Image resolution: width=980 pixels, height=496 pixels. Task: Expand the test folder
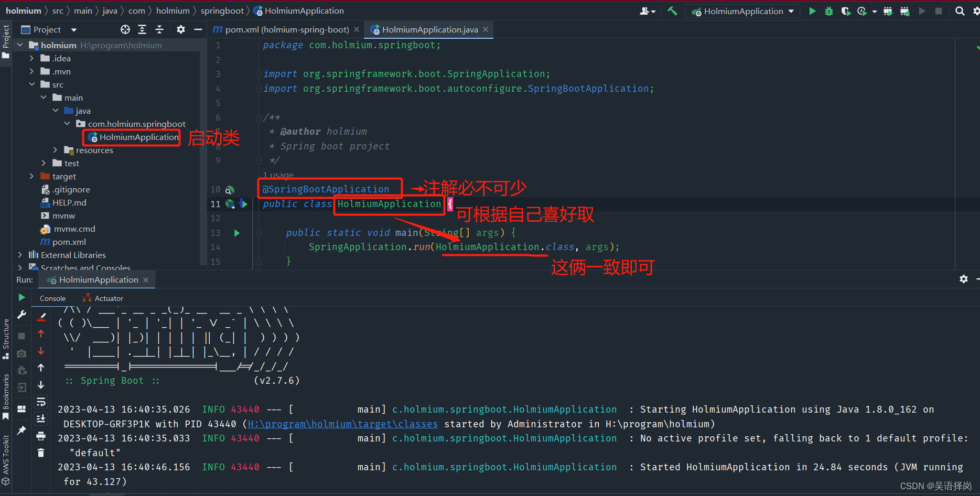(x=44, y=163)
